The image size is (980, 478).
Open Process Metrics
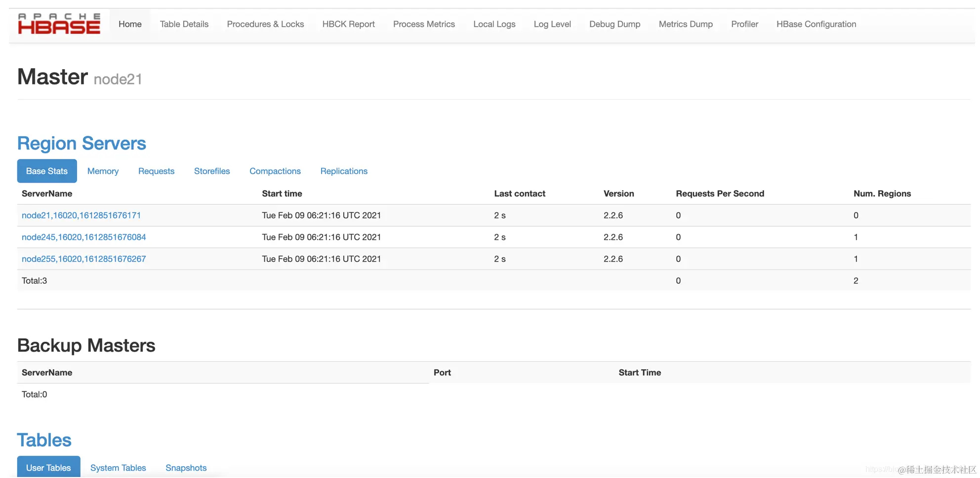(x=424, y=24)
